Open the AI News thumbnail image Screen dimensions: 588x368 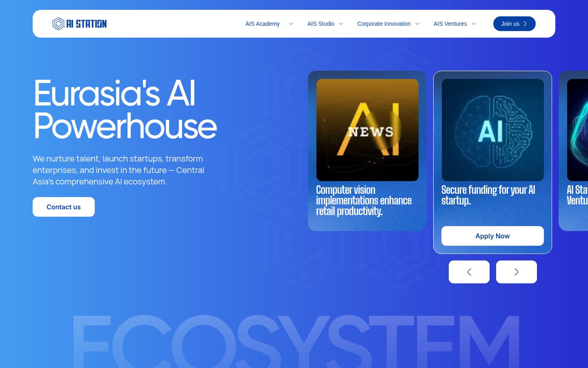(x=367, y=130)
